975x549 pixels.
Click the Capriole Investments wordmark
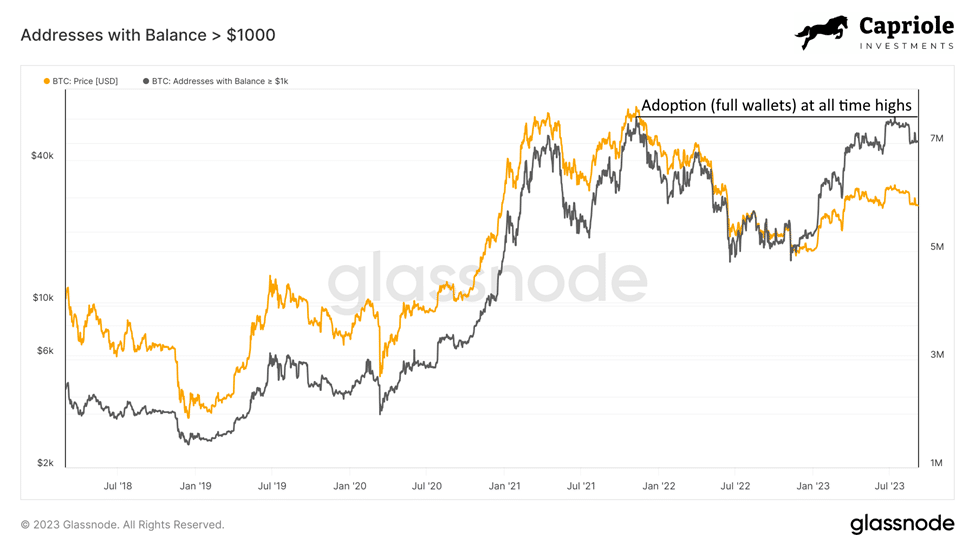coord(907,32)
